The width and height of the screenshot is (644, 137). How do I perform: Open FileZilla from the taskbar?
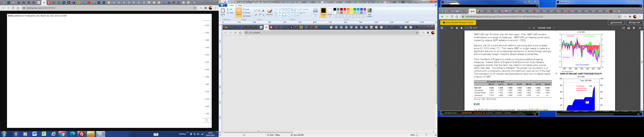[82, 134]
